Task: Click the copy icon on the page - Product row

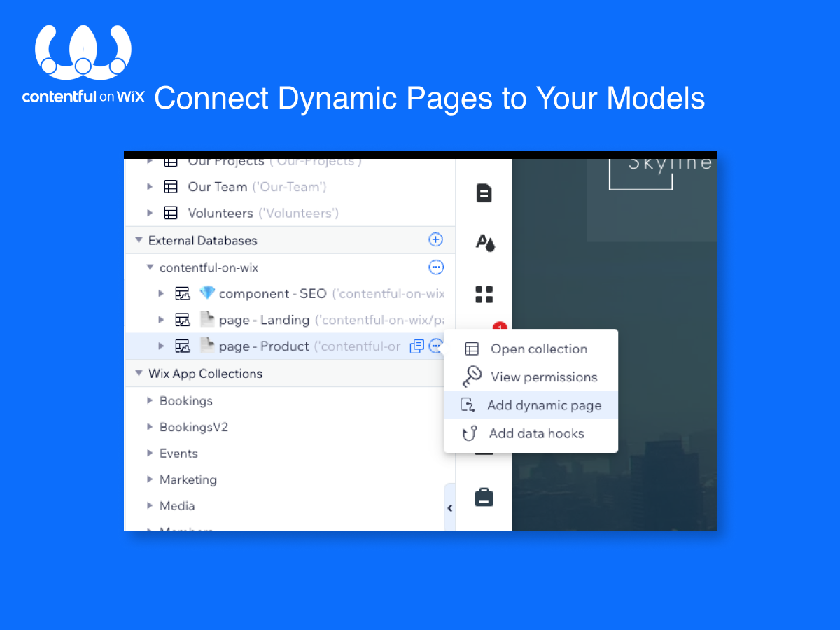Action: click(416, 346)
